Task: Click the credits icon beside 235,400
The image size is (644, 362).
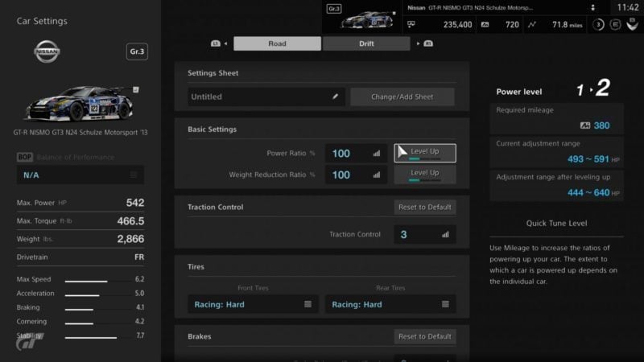Action: point(411,25)
